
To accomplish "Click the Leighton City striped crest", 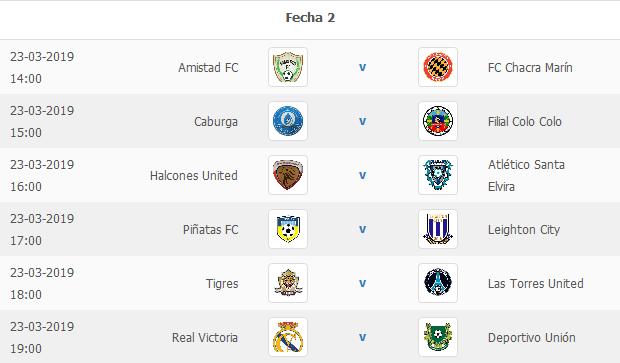I will [x=438, y=229].
